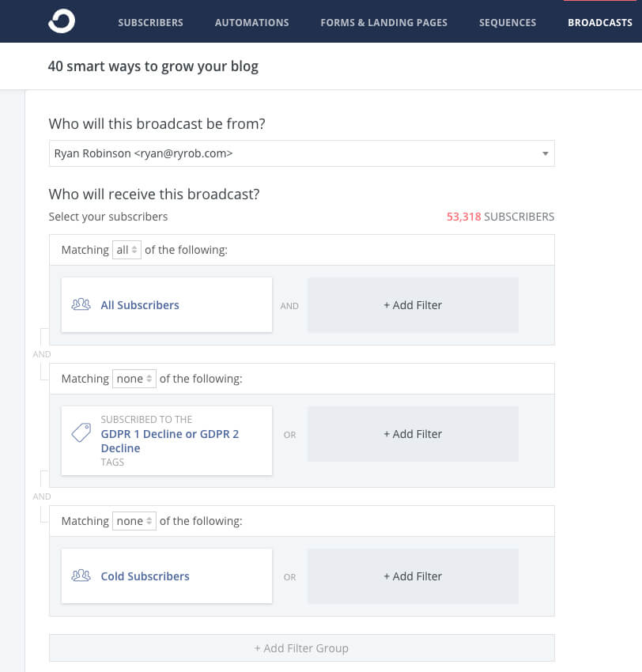642x672 pixels.
Task: Open the AUTOMATIONS section
Action: coord(251,22)
